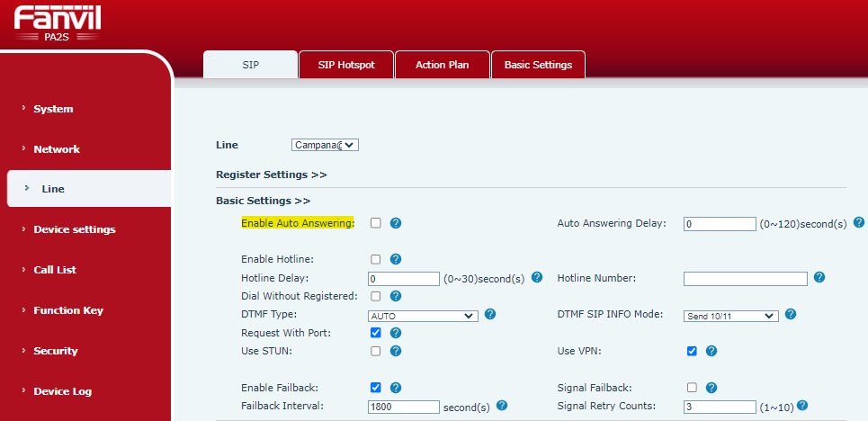Click the (0~30)second(s) range text
The width and height of the screenshot is (868, 421).
(485, 279)
